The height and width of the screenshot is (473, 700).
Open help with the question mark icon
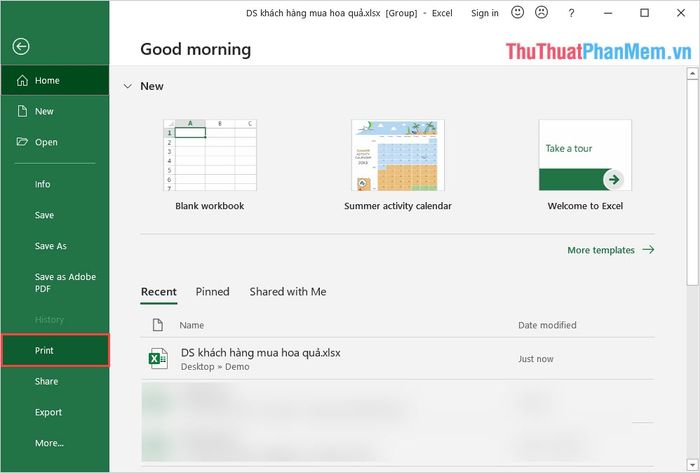point(571,13)
